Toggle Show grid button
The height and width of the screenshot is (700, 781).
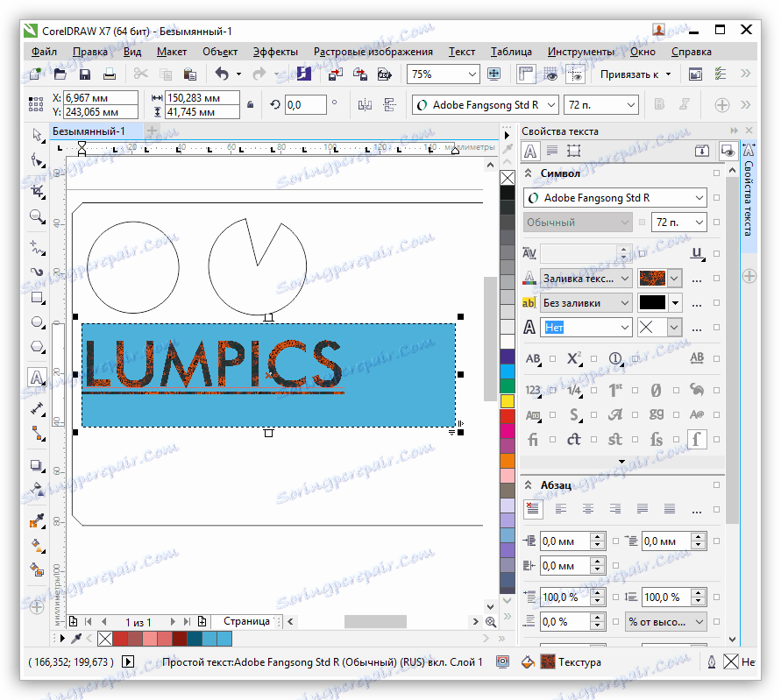[550, 74]
